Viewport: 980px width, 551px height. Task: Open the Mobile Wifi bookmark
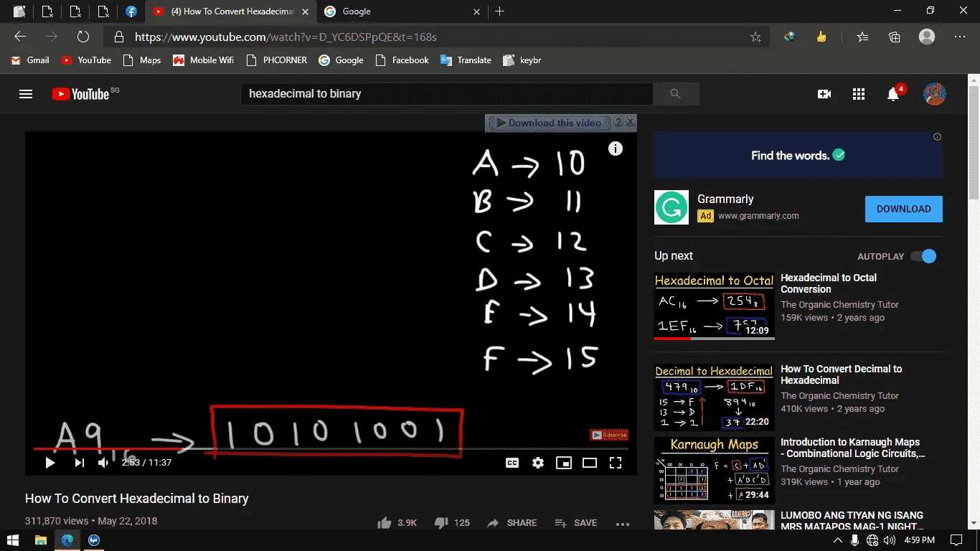(204, 60)
